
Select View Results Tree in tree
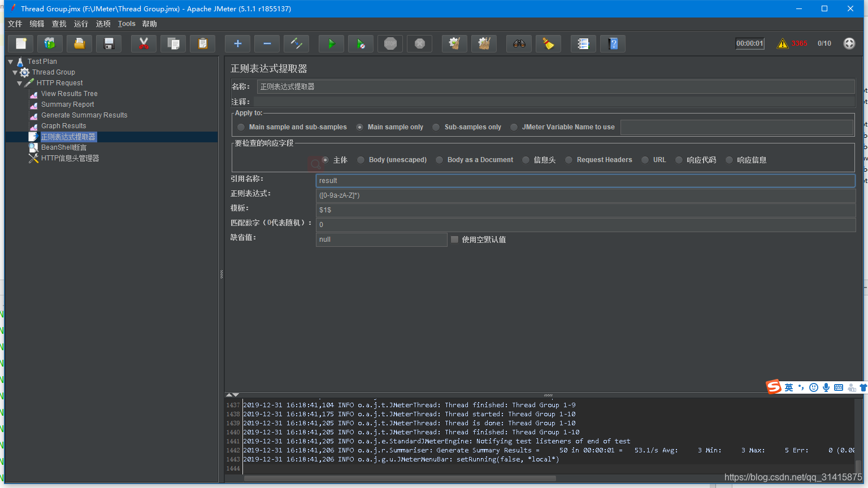[69, 94]
